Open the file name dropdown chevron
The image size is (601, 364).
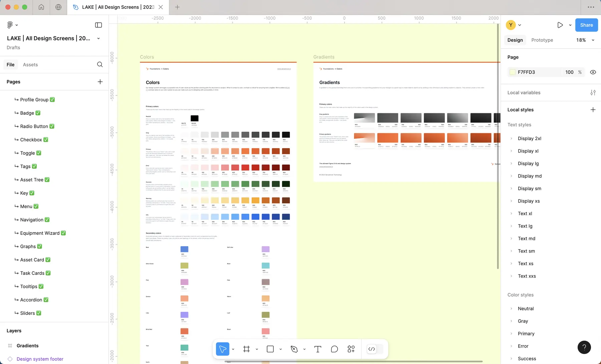98,38
